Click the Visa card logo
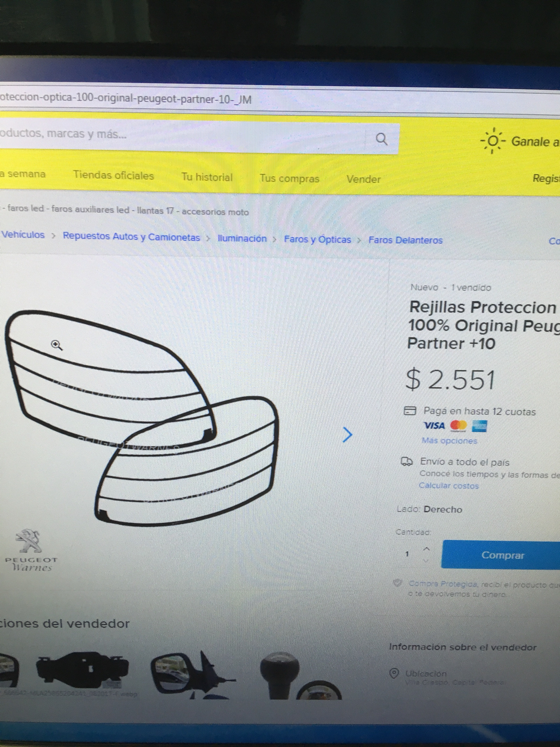Viewport: 560px width, 747px height. pyautogui.click(x=434, y=426)
